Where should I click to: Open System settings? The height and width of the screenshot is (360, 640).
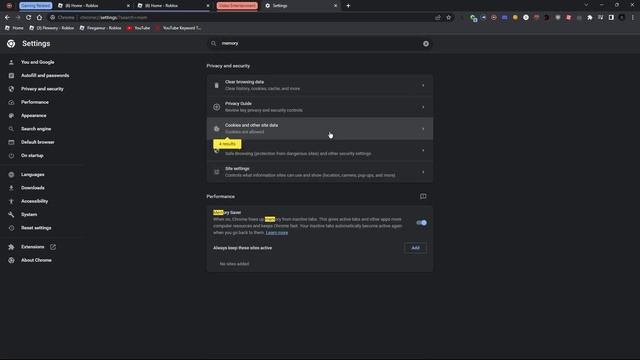29,215
